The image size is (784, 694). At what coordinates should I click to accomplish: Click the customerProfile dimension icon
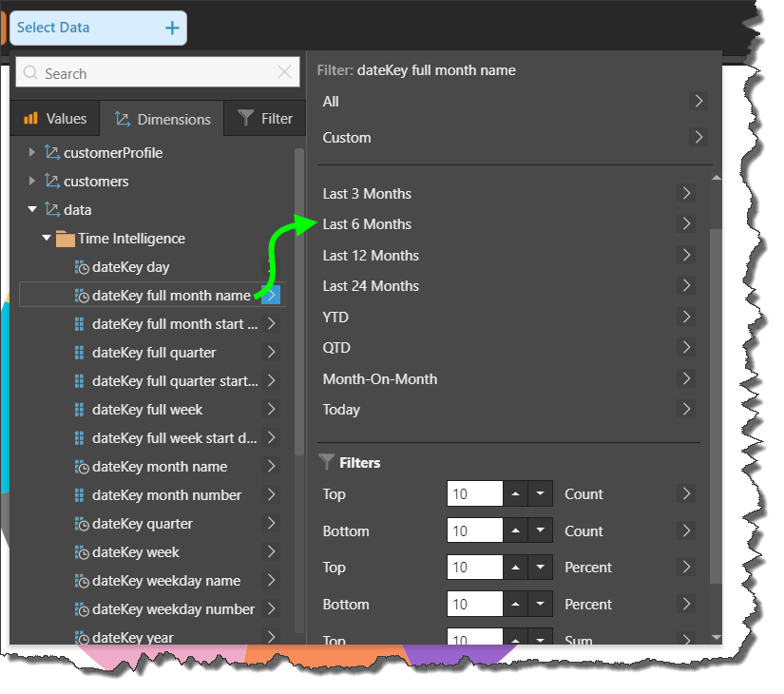click(52, 152)
